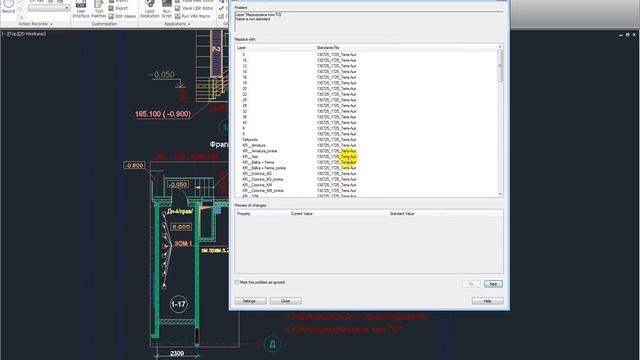This screenshot has width=640, height=360.
Task: Click the Record action button
Action: pos(9,7)
